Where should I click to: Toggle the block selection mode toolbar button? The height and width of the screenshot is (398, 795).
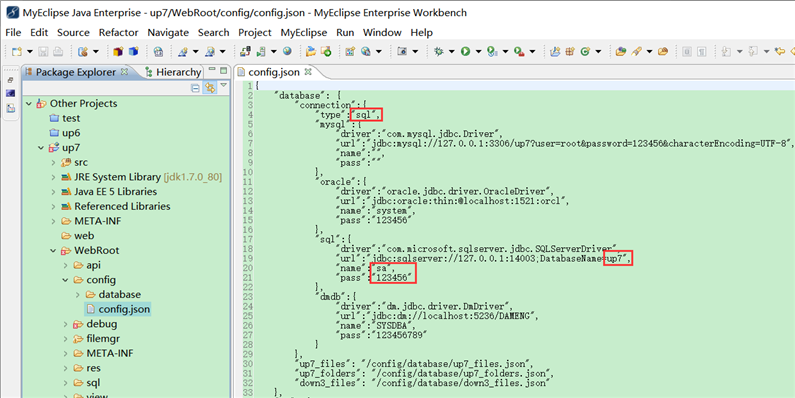click(687, 51)
